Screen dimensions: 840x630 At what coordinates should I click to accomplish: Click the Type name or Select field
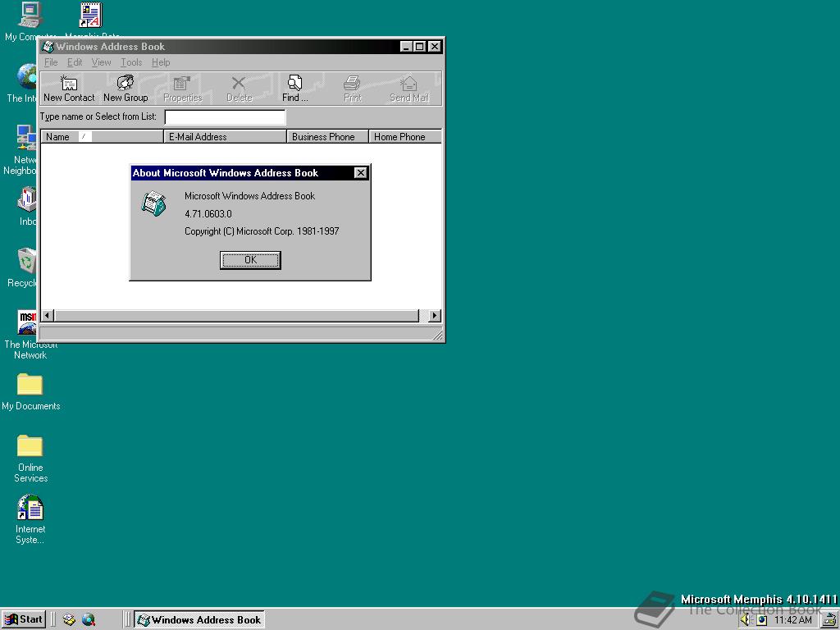tap(225, 116)
